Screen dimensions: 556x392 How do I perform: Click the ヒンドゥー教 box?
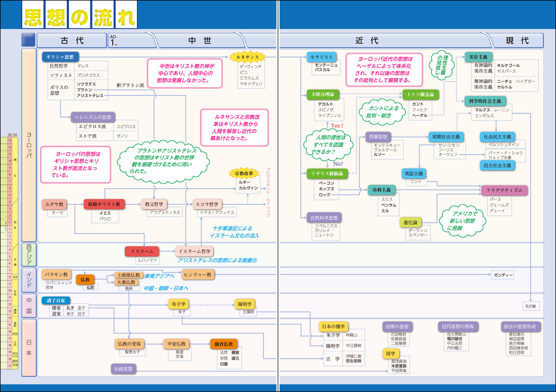[x=198, y=274]
